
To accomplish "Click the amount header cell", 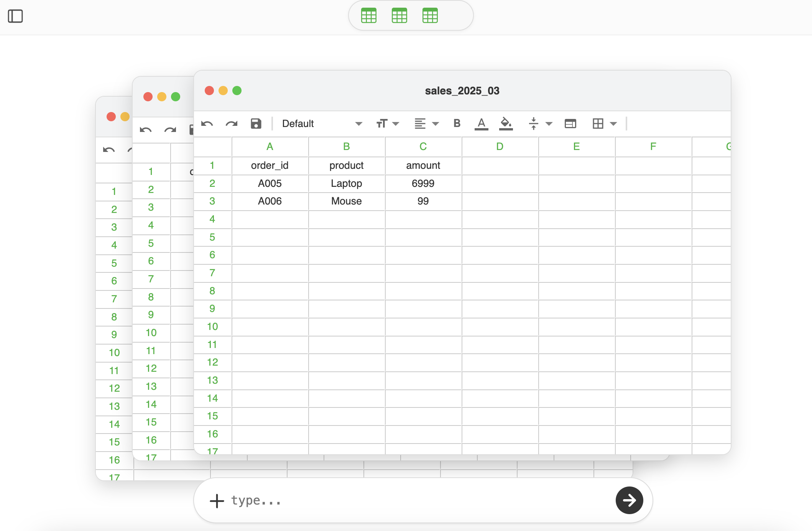I will [x=423, y=165].
